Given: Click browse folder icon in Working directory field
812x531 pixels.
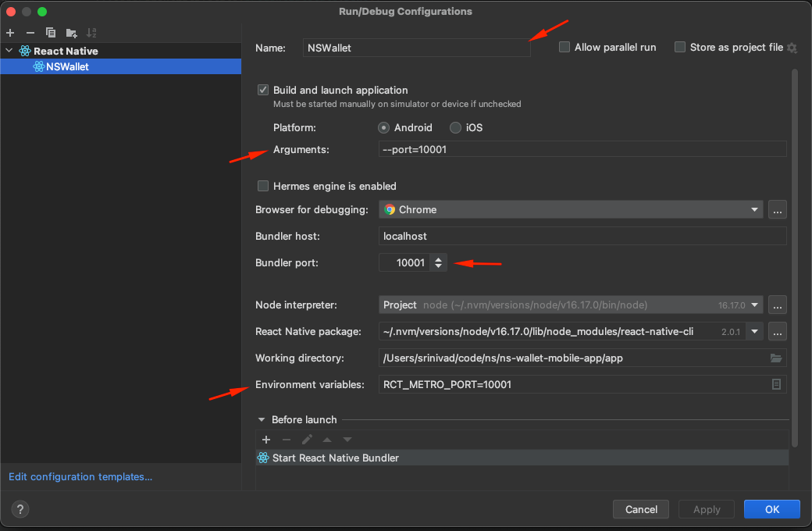Looking at the screenshot, I should click(775, 358).
